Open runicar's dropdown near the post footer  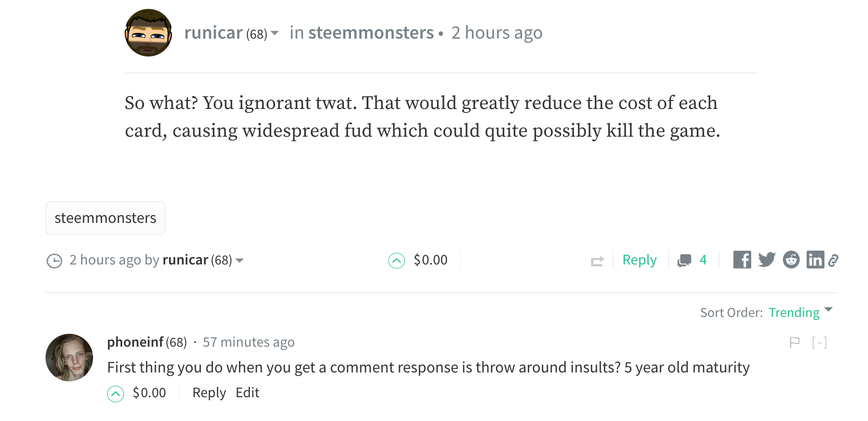coord(240,261)
